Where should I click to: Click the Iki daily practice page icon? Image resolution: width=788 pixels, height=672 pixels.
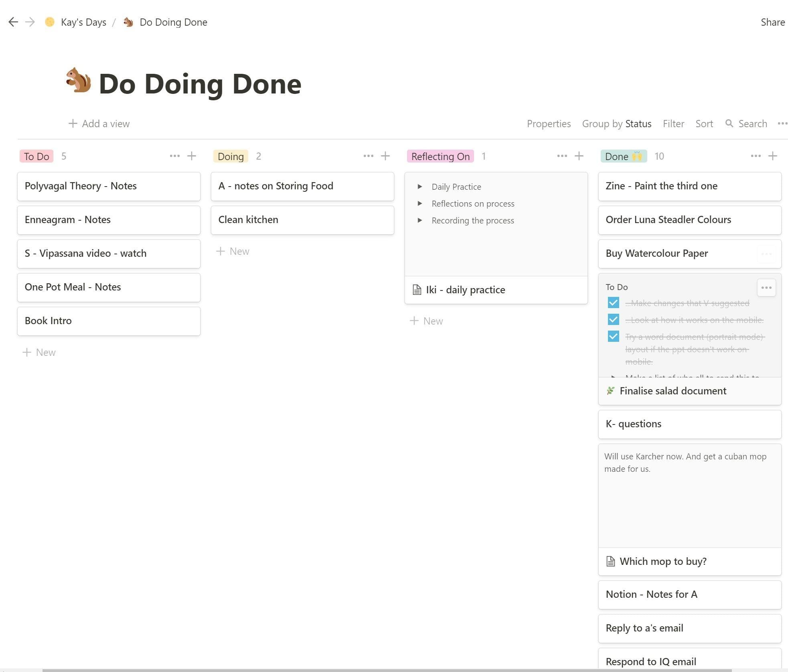[x=417, y=290]
